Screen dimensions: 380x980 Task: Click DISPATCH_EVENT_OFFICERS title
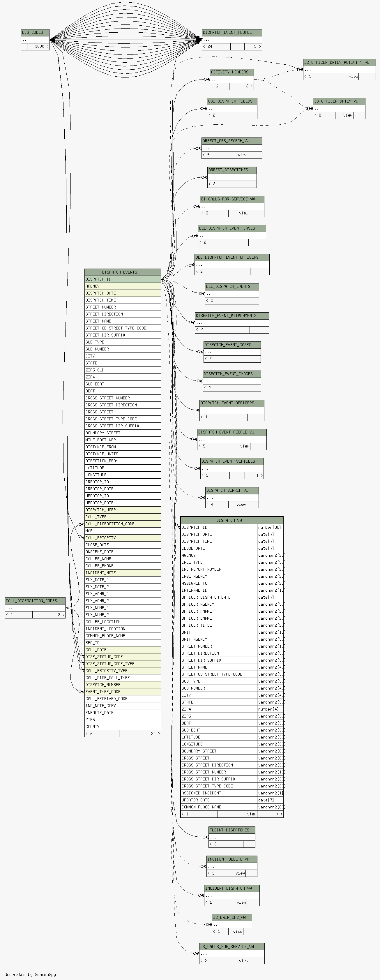232,403
